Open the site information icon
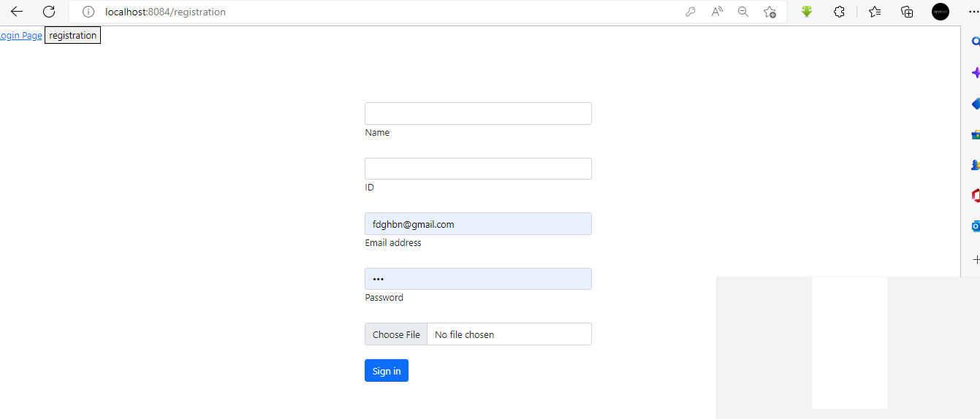The height and width of the screenshot is (419, 980). [x=88, y=12]
